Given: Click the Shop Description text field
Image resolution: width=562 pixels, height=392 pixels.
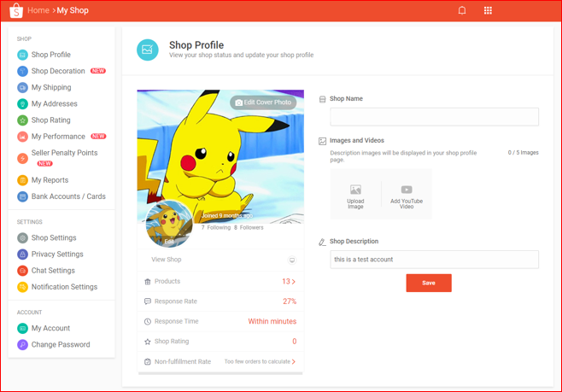Looking at the screenshot, I should (x=434, y=260).
